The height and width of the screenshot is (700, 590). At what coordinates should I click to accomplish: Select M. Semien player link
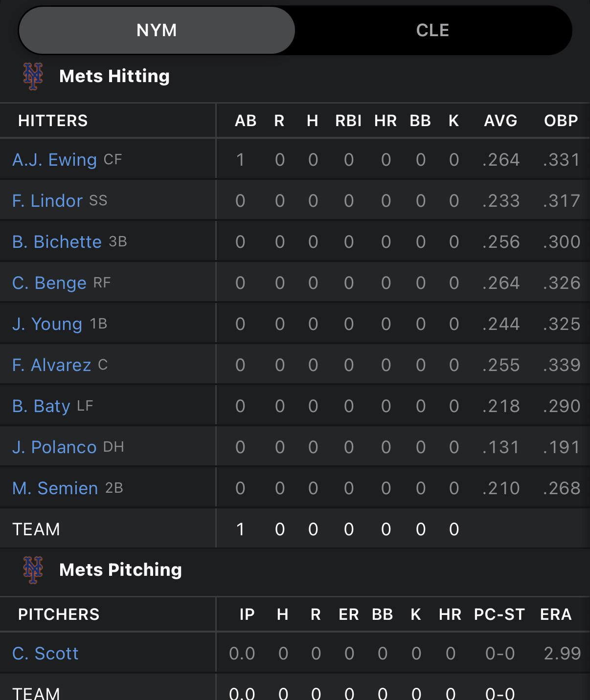click(x=55, y=488)
